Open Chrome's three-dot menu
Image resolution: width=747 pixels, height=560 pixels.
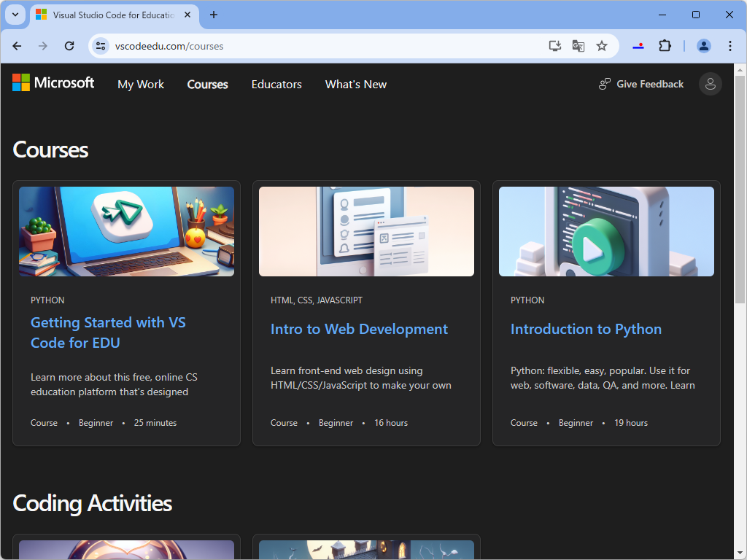pyautogui.click(x=729, y=46)
